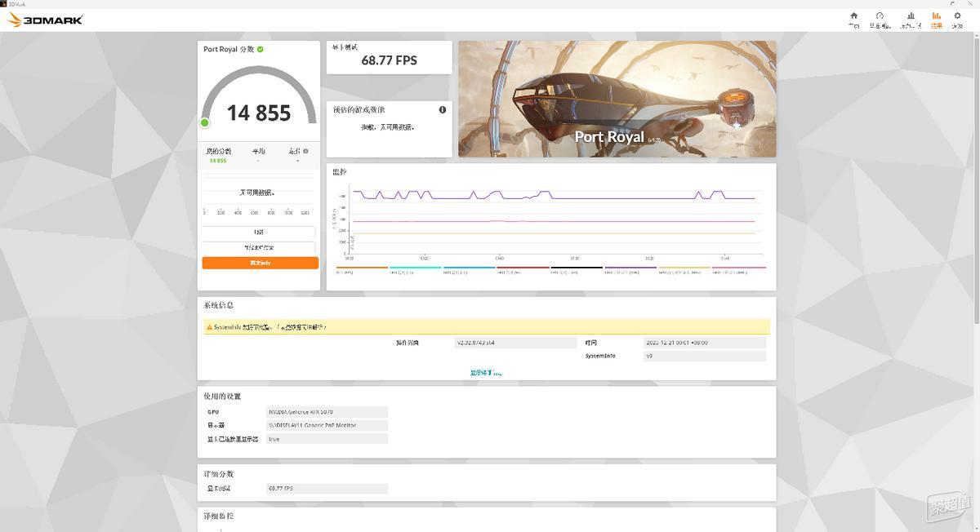
Task: Click the orange rerun benchmark button
Action: (x=259, y=263)
